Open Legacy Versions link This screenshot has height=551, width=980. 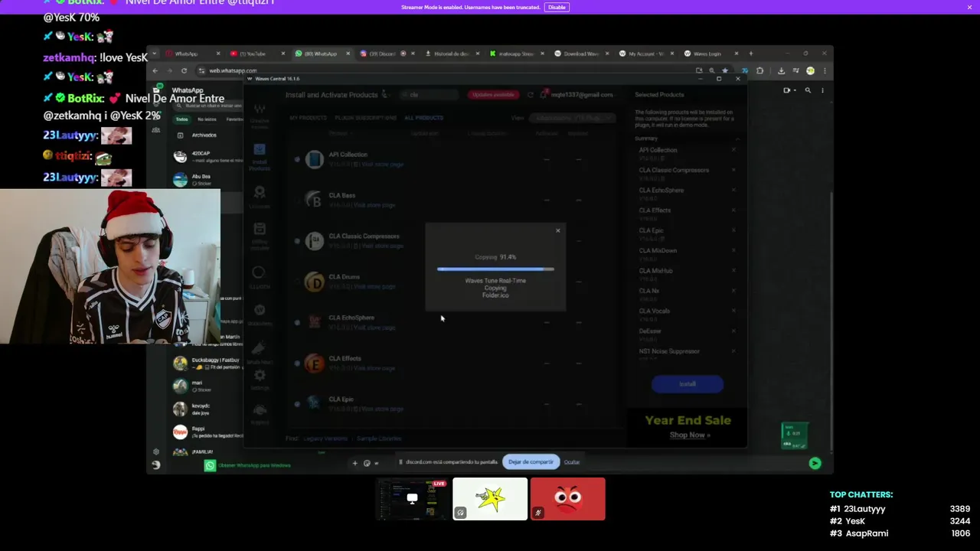325,439
